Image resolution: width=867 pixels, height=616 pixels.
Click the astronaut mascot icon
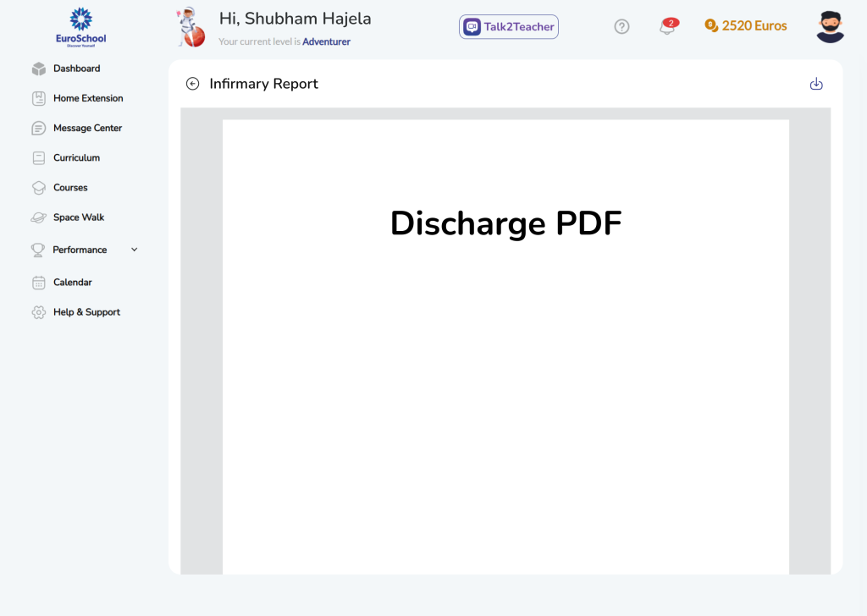tap(191, 27)
